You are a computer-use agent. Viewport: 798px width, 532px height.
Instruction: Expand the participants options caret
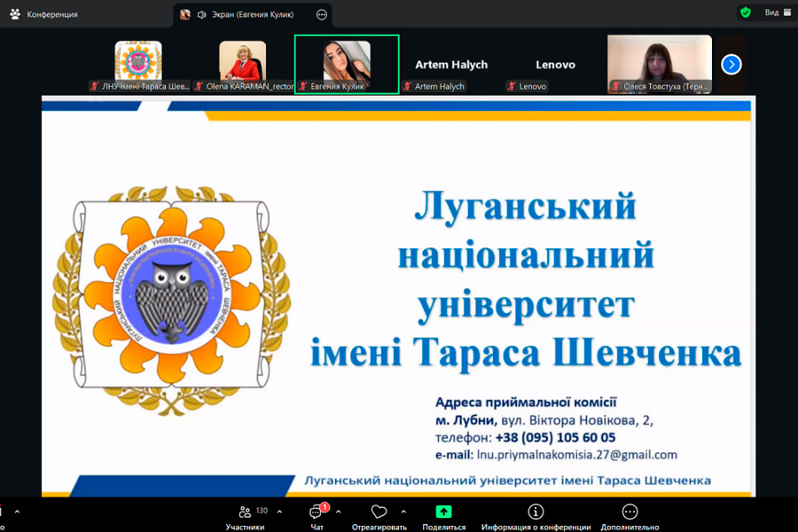pos(279,512)
